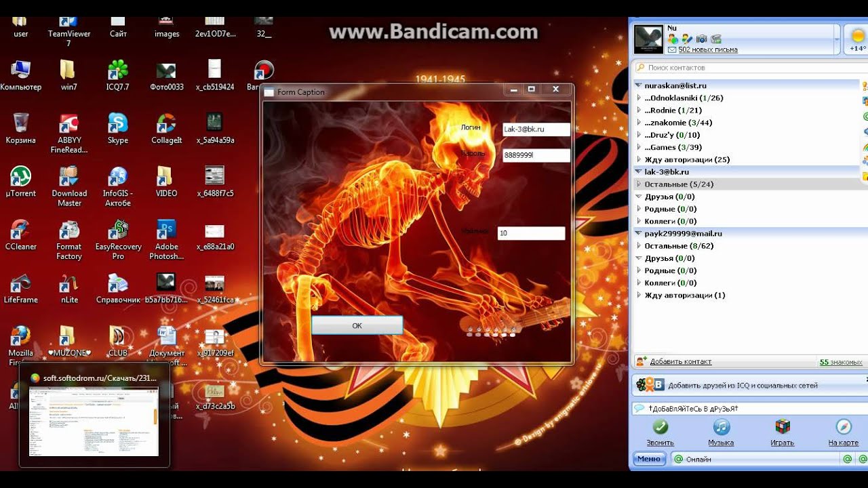Image resolution: width=868 pixels, height=488 pixels.
Task: Open the VIDEO folder on desktop
Action: 167,182
